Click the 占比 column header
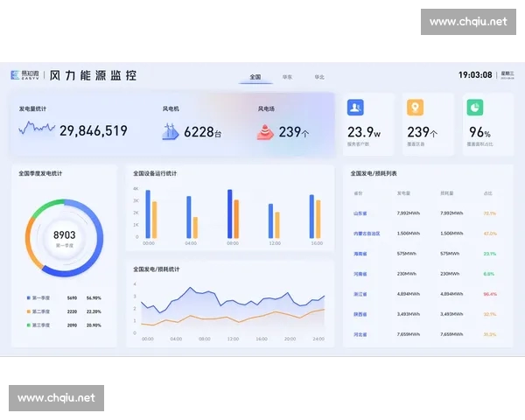 [x=488, y=193]
